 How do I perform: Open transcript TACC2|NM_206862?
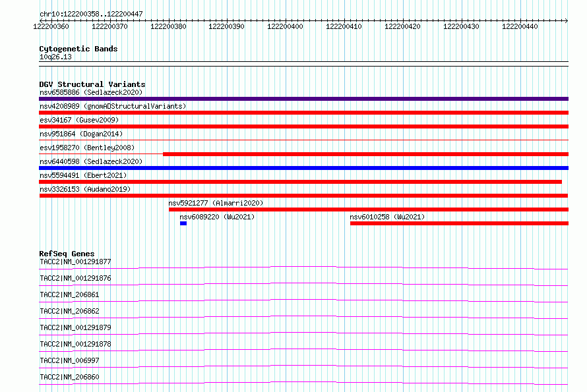click(69, 311)
